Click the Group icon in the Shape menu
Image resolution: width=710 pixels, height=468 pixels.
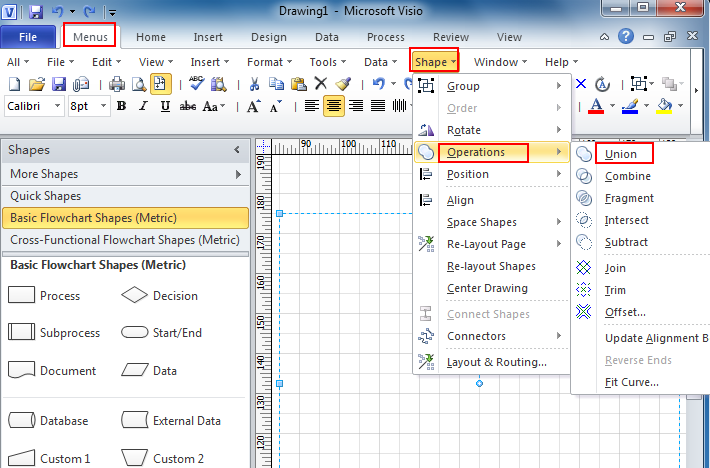point(426,86)
